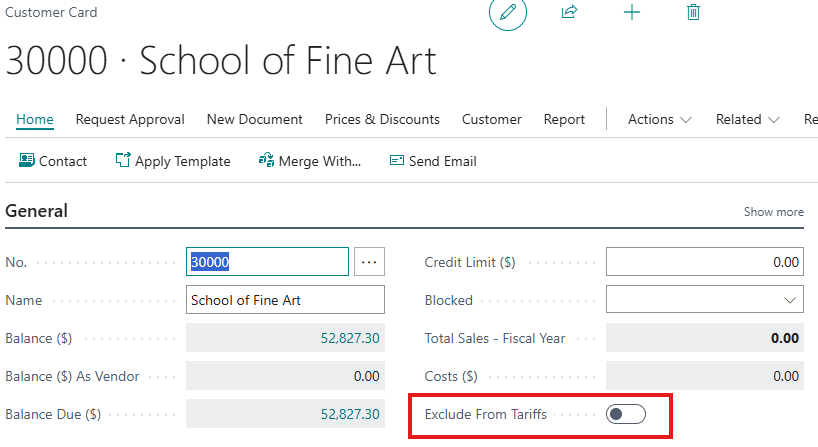
Task: Expand the Actions menu
Action: click(x=659, y=119)
